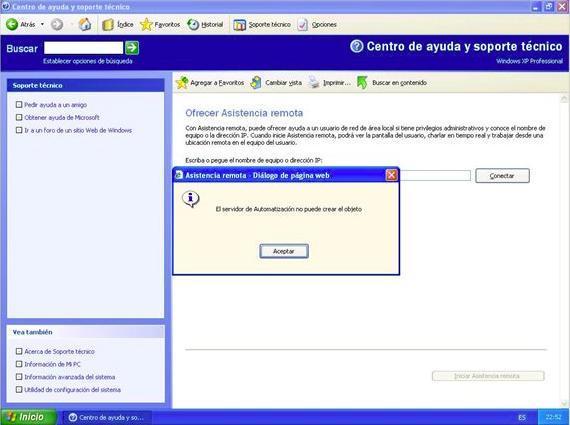This screenshot has width=570, height=425.
Task: Click the Conectar button
Action: 502,176
